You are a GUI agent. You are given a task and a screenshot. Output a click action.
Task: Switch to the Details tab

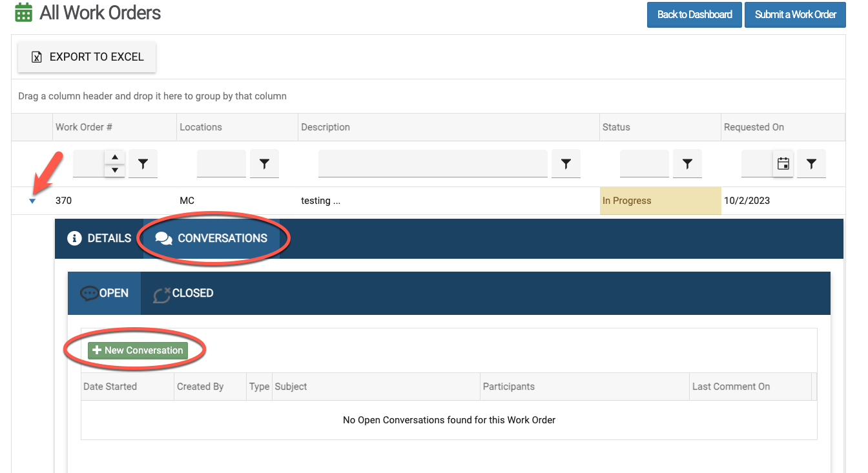tap(99, 238)
